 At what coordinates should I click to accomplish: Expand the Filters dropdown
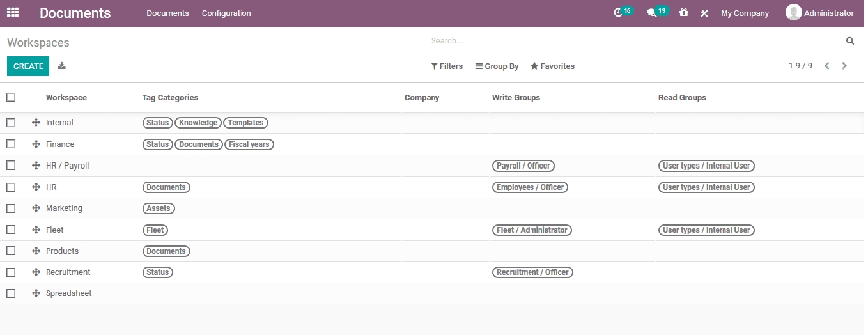447,66
